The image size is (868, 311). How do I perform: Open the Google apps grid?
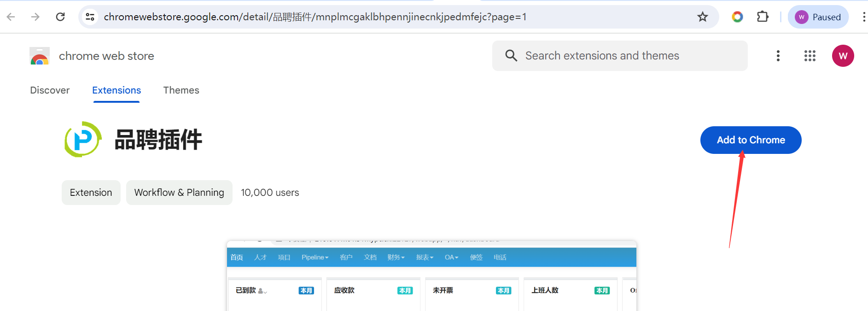tap(810, 56)
